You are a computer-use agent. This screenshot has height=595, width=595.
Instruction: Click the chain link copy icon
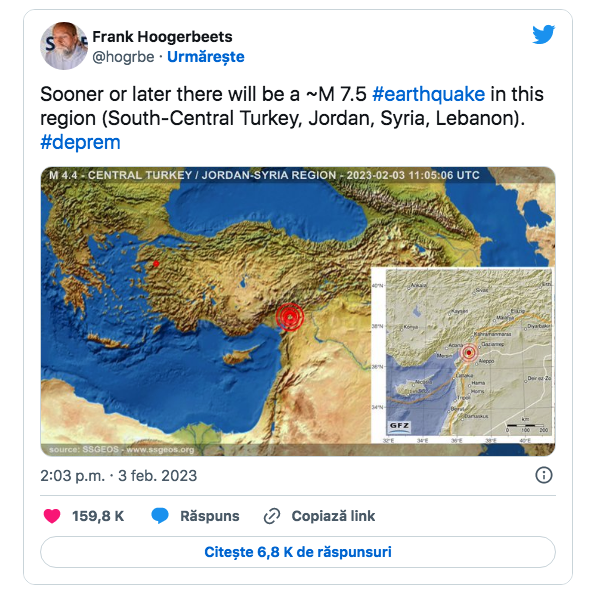point(272,516)
